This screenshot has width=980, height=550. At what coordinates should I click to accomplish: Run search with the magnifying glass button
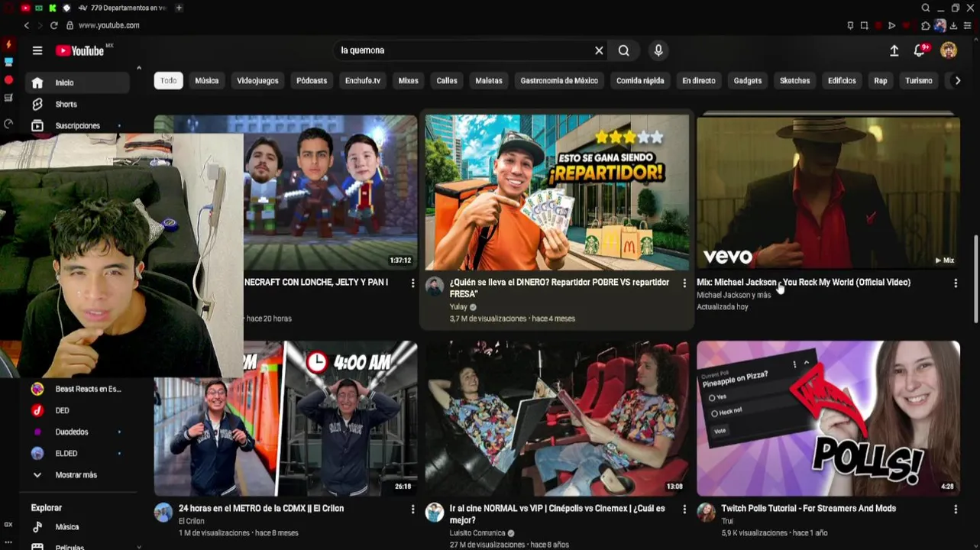624,50
